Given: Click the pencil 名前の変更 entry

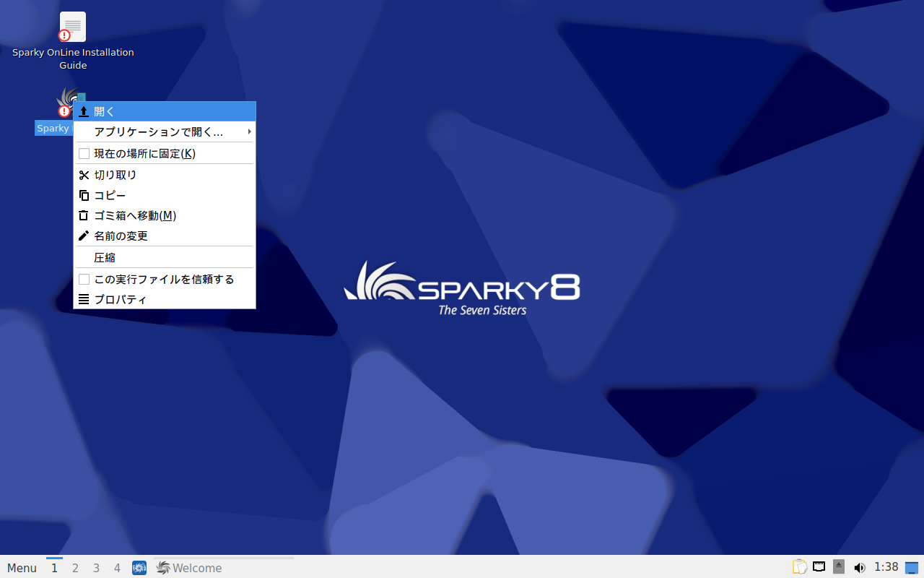Looking at the screenshot, I should 165,236.
